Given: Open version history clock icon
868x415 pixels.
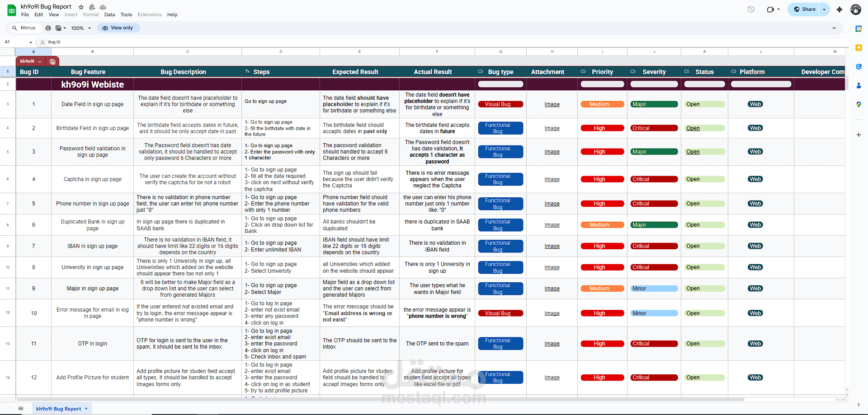Looking at the screenshot, I should 751,9.
